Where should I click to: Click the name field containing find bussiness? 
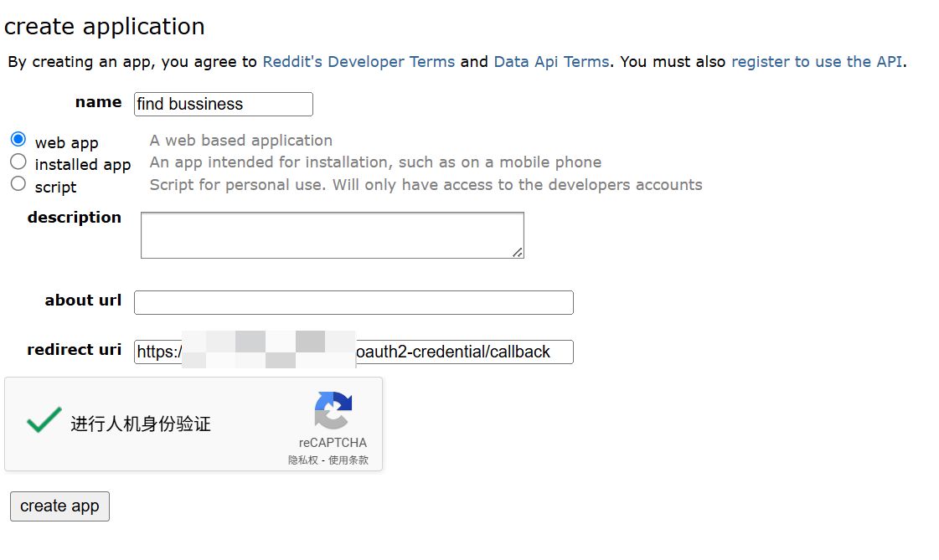(x=223, y=104)
